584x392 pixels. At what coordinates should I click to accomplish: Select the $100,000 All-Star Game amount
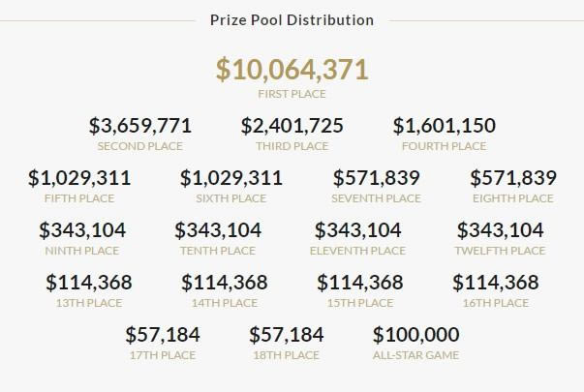point(415,335)
